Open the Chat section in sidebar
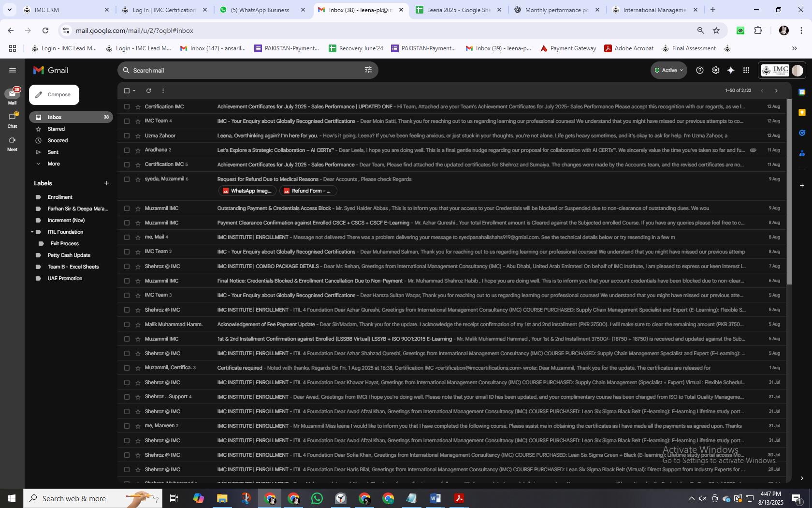 click(12, 120)
